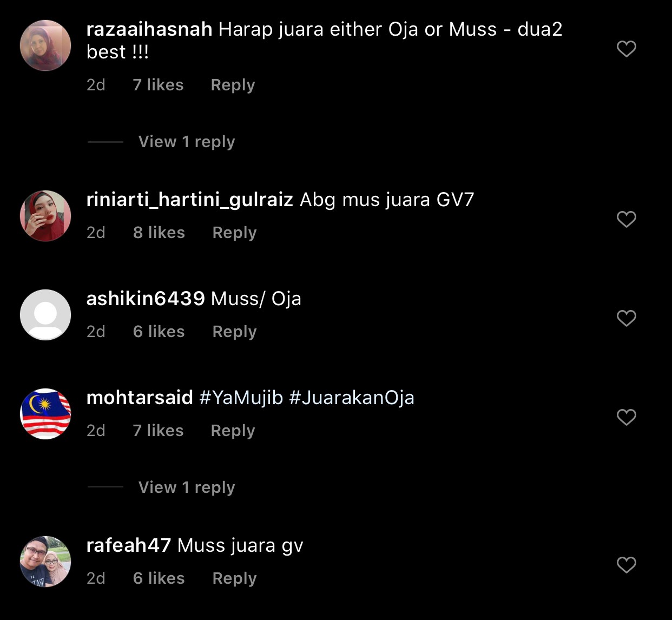The image size is (672, 620).
Task: Open the #YaMujib hashtag
Action: pyautogui.click(x=241, y=398)
